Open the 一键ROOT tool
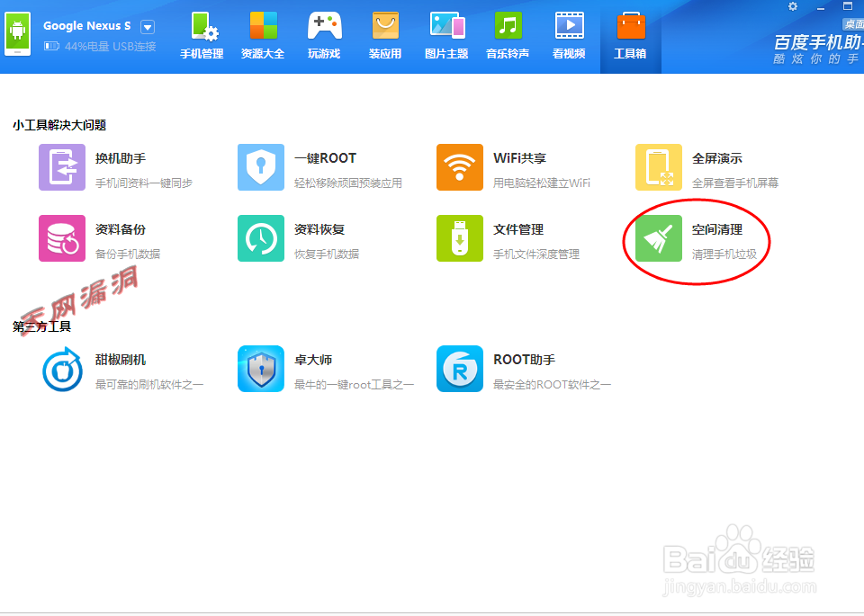 (x=260, y=167)
